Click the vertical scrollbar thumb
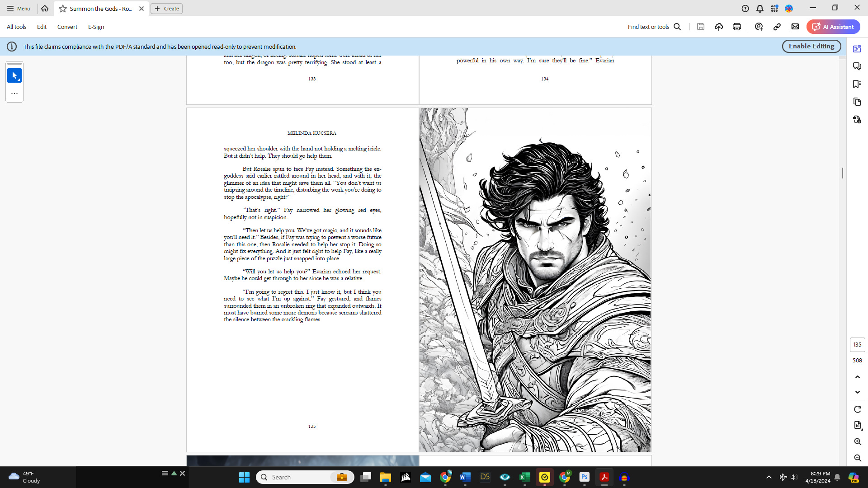The height and width of the screenshot is (488, 868). [842, 173]
